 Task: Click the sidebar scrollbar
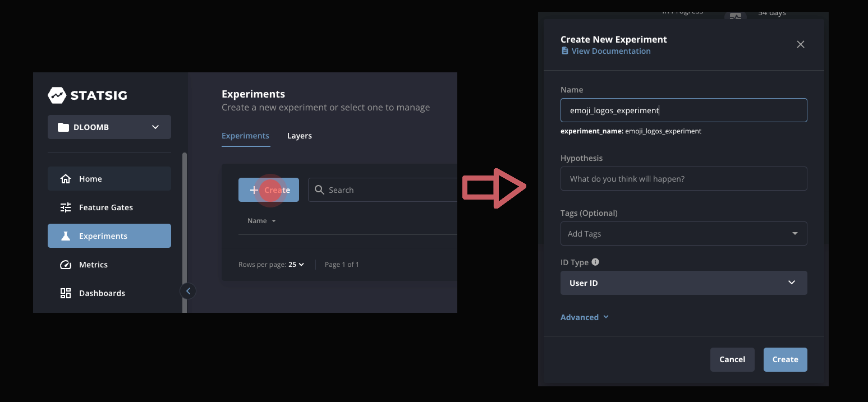tap(185, 233)
